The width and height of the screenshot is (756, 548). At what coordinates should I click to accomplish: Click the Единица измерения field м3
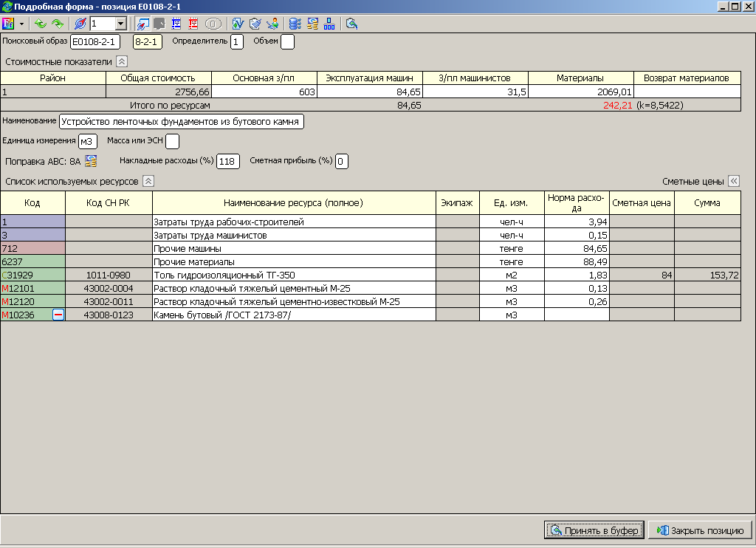click(x=88, y=141)
